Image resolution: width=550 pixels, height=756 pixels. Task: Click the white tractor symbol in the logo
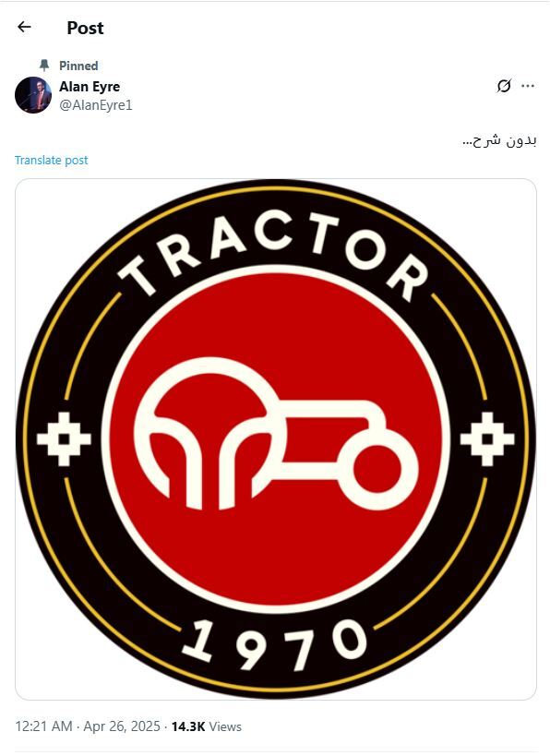(x=276, y=434)
